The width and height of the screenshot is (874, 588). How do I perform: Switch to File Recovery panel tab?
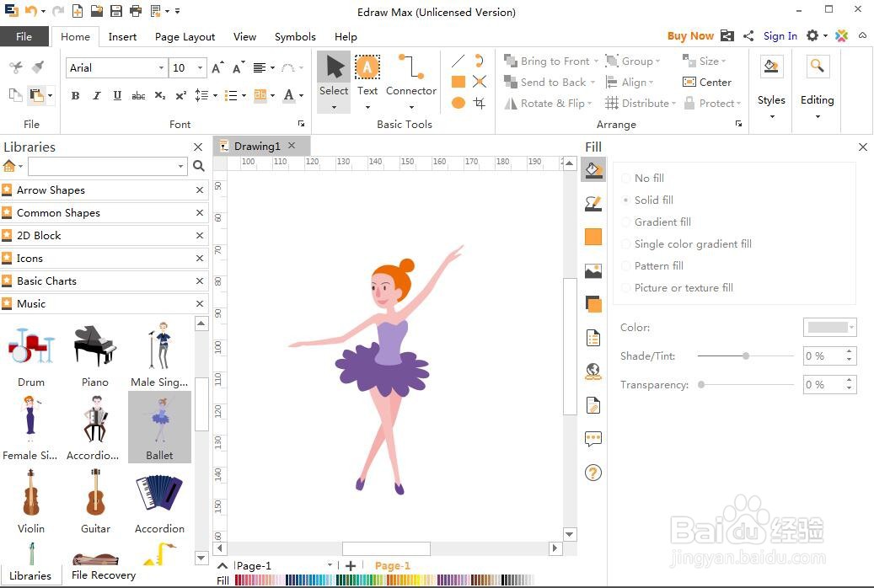click(x=104, y=575)
